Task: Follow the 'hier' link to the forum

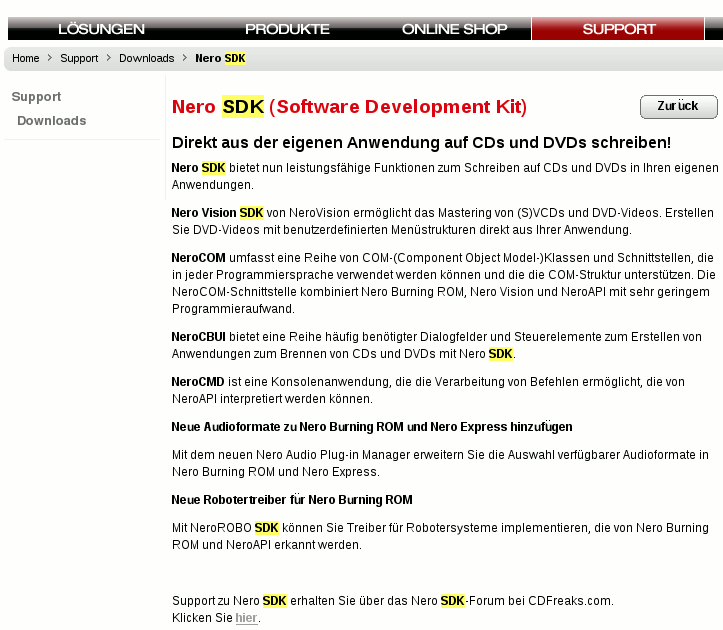Action: pyautogui.click(x=246, y=618)
